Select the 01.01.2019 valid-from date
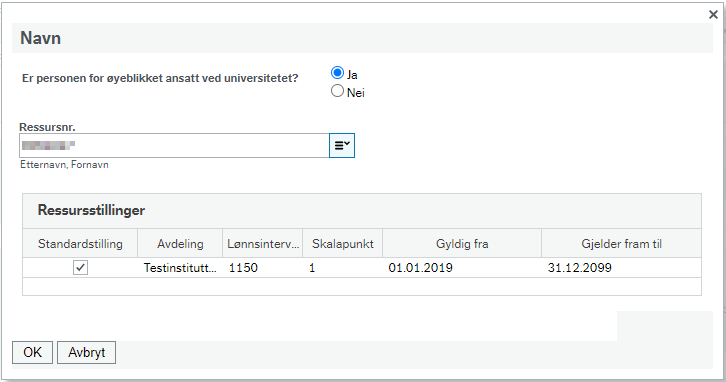726x382 pixels. (462, 268)
